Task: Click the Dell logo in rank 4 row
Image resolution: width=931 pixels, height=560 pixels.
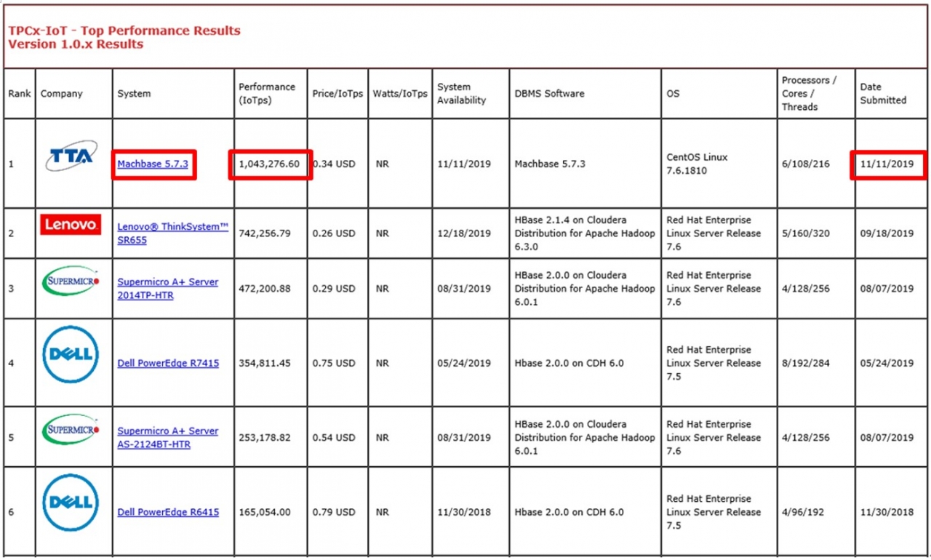Action: (71, 354)
